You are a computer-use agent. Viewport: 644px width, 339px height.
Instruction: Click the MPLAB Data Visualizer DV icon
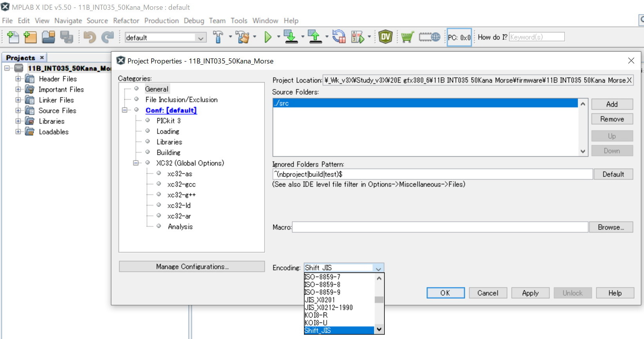point(386,37)
